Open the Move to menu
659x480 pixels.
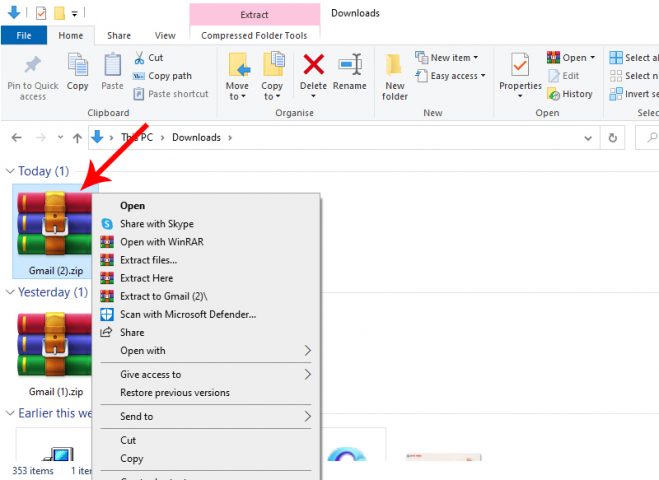237,76
